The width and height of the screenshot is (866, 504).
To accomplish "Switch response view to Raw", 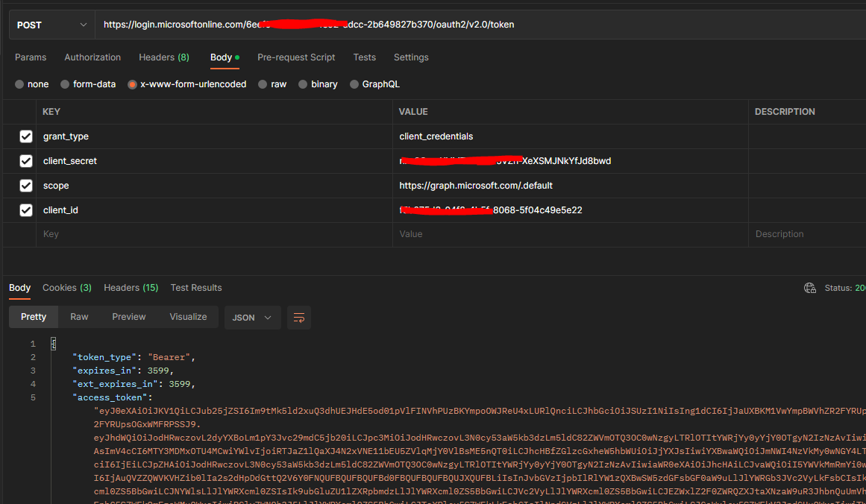I will coord(79,317).
